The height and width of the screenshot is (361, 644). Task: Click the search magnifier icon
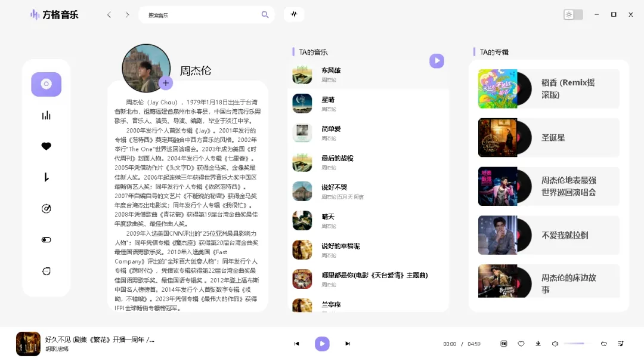(x=265, y=15)
